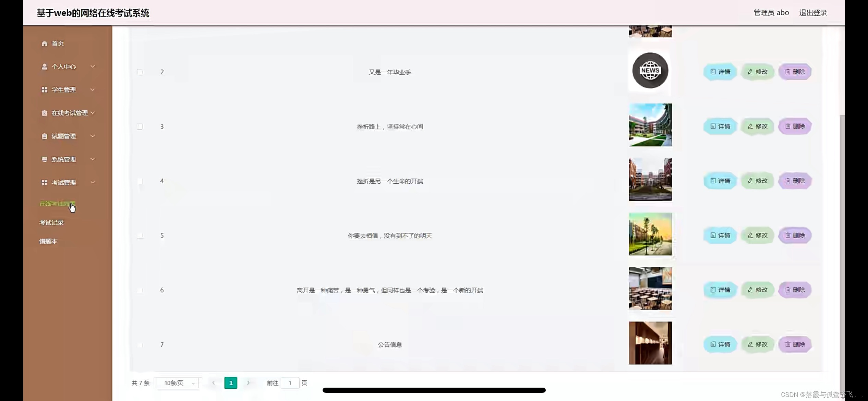Screen dimensions: 868x401
Task: Toggle checkbox for item 7
Action: point(140,344)
